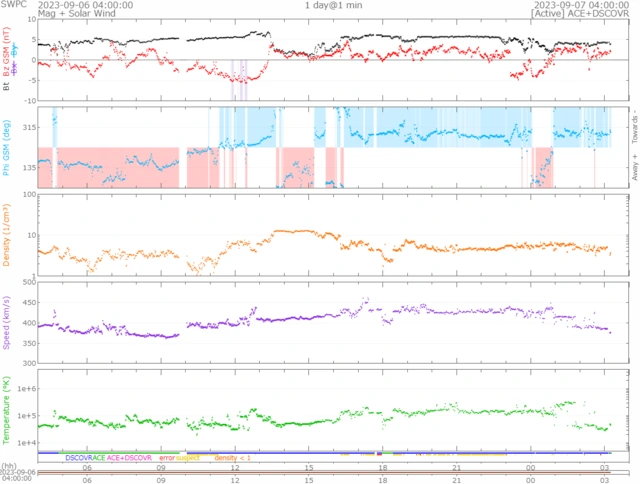Select the end time 2023-09-07 04:00:00
The width and height of the screenshot is (640, 484).
[x=581, y=5]
